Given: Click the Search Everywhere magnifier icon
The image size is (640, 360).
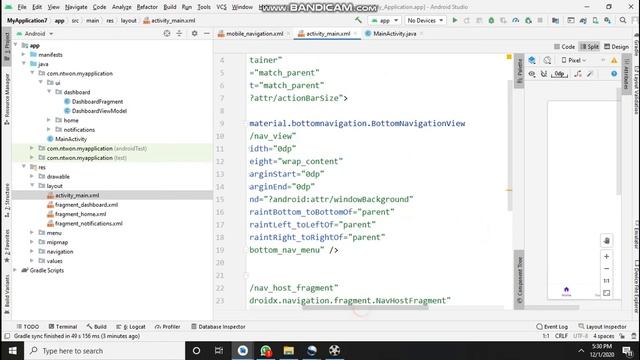Looking at the screenshot, I should [623, 20].
